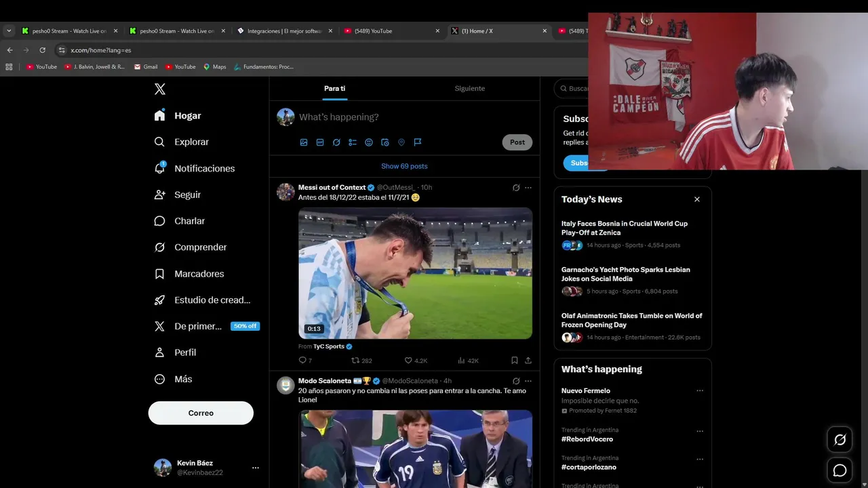Open floating Grok button
This screenshot has width=868, height=488.
[x=840, y=440]
